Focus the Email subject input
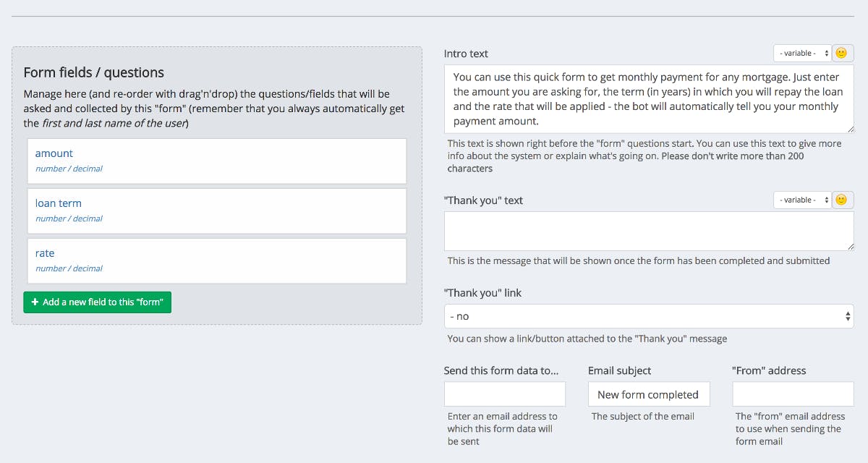Viewport: 868px width, 463px height. (648, 394)
